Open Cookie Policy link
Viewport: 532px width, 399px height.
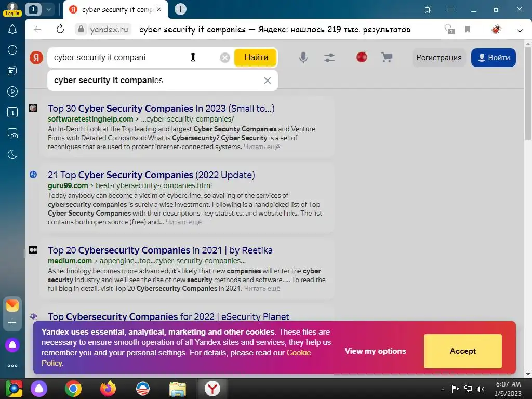[x=299, y=353]
